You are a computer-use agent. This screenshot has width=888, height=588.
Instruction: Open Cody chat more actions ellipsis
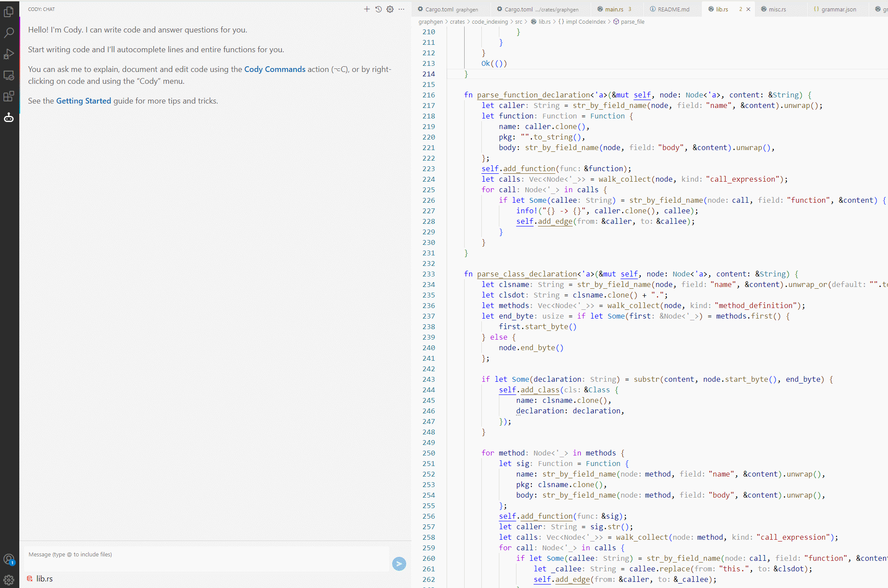pyautogui.click(x=401, y=9)
